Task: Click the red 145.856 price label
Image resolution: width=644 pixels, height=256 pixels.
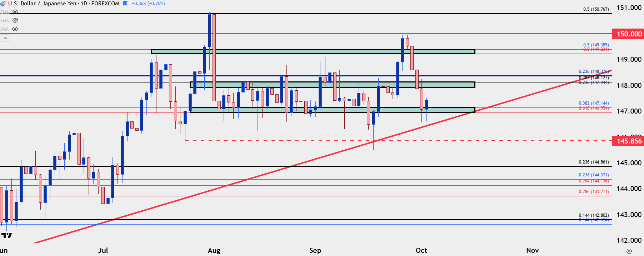Action: coord(629,141)
